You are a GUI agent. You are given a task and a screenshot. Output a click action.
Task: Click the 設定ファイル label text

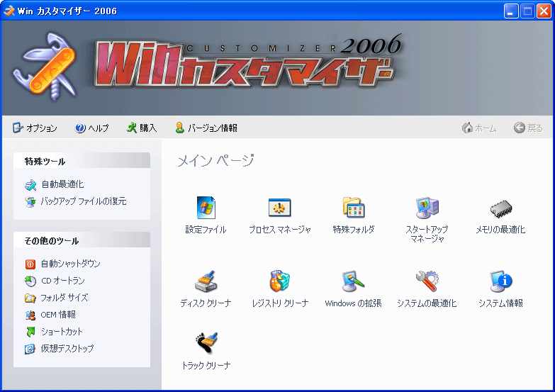pyautogui.click(x=206, y=230)
